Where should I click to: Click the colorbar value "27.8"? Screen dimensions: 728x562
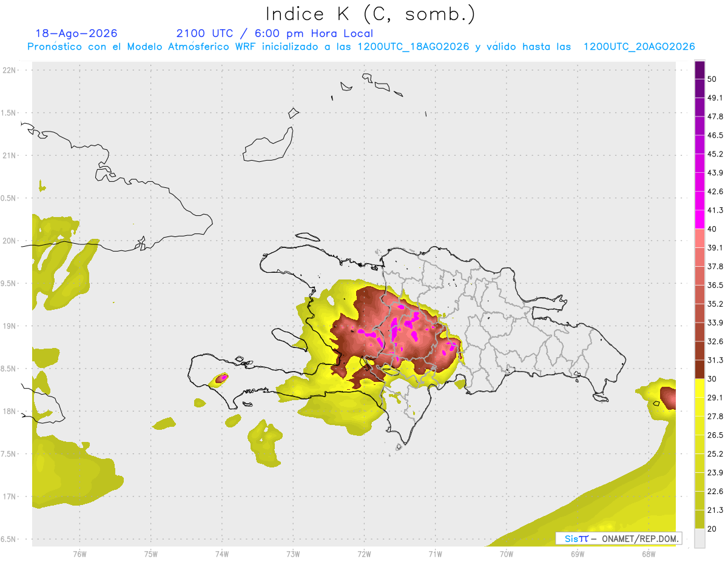pyautogui.click(x=715, y=416)
